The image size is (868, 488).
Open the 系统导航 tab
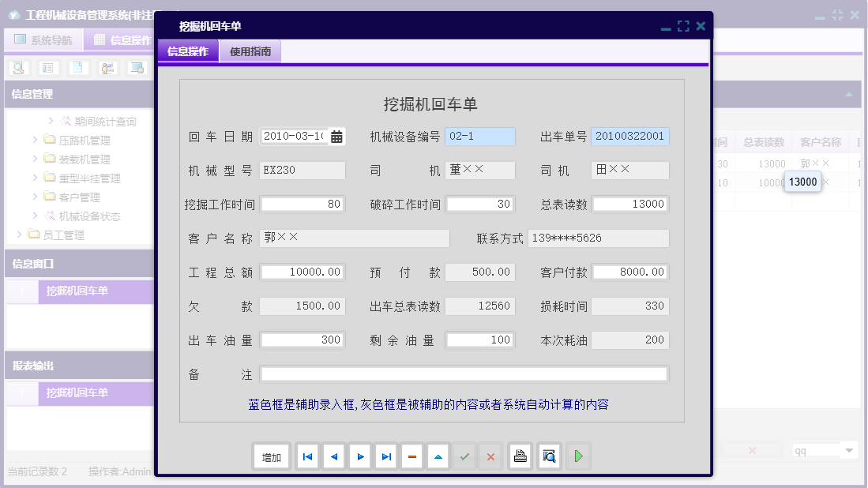(x=43, y=39)
